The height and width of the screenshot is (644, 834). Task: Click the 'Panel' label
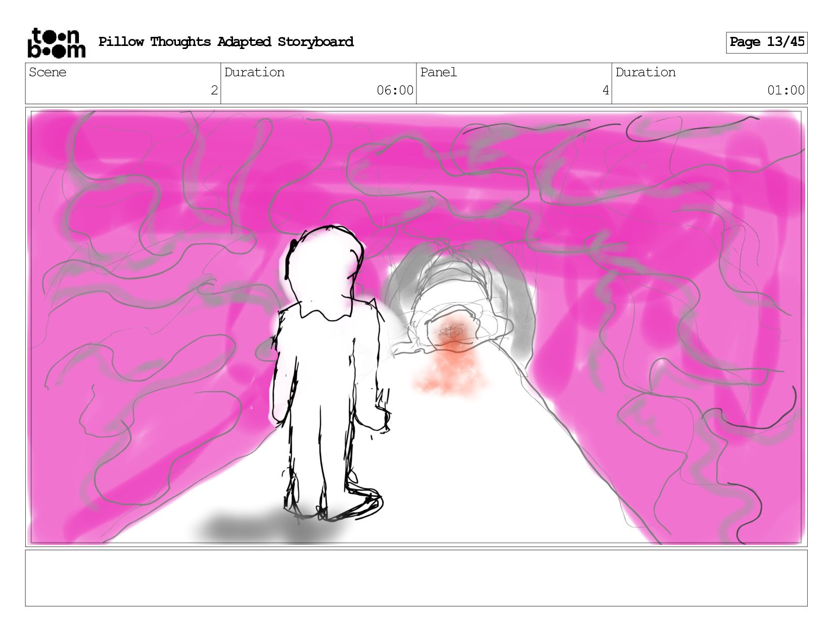[438, 72]
